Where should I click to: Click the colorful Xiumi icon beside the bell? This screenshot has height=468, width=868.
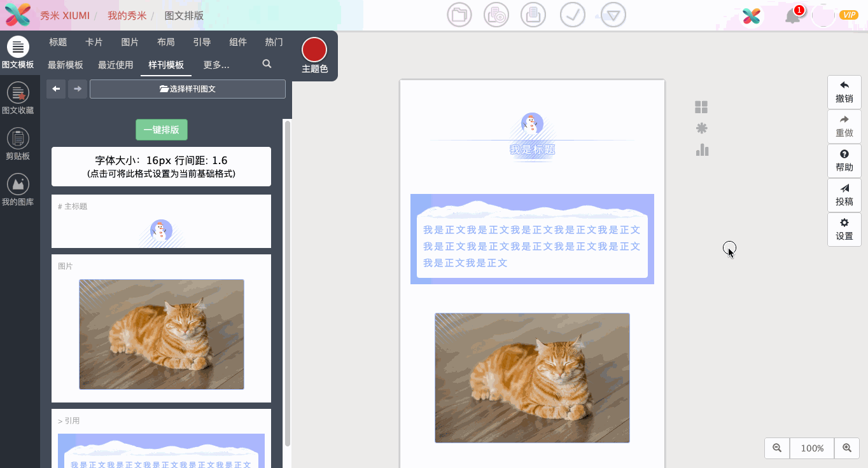(x=752, y=16)
